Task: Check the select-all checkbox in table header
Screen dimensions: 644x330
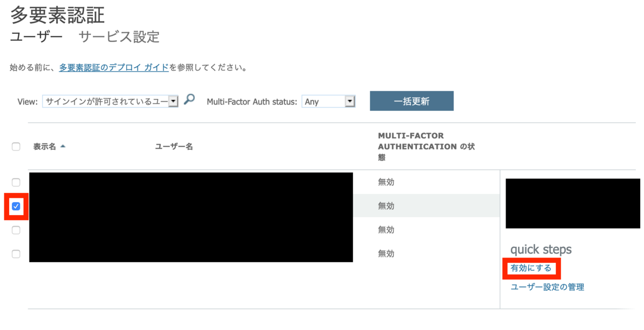Action: coord(16,146)
